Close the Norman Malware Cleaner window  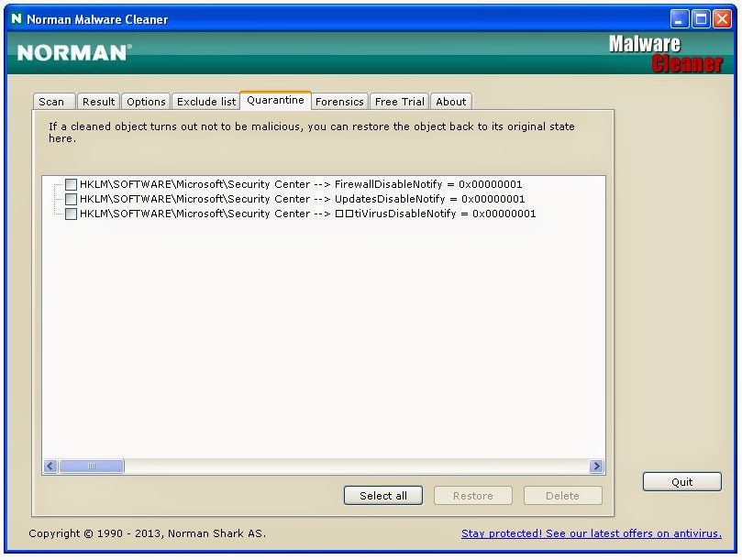pyautogui.click(x=722, y=19)
